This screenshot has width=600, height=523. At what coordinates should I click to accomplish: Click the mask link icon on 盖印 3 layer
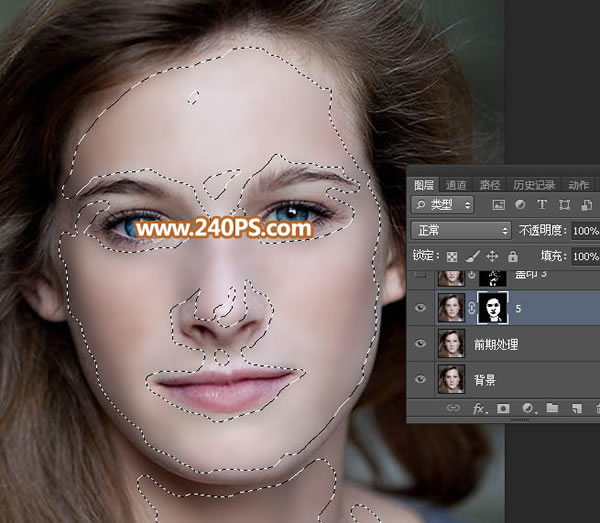(x=471, y=275)
